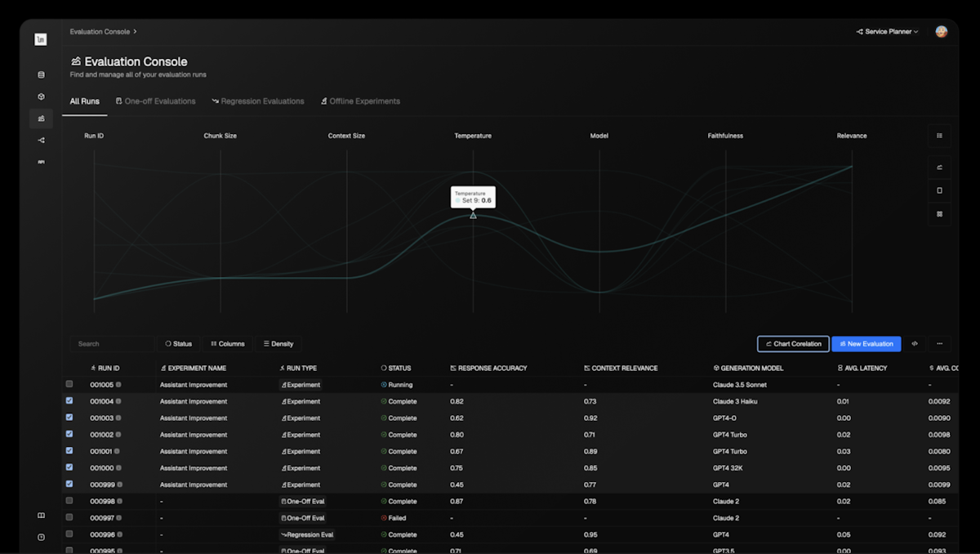980x554 pixels.
Task: Uncheck the checkbox for run 001004
Action: pos(69,401)
